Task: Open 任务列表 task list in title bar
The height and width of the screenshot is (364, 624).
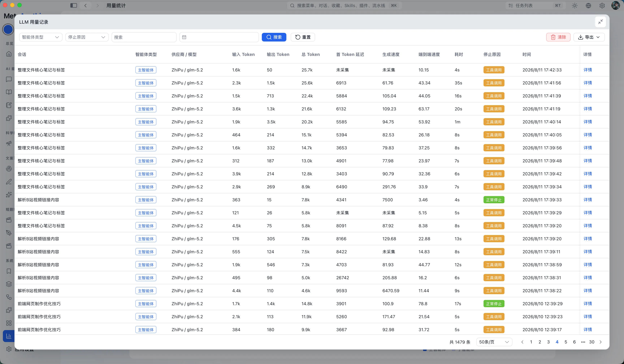Action: [535, 5]
